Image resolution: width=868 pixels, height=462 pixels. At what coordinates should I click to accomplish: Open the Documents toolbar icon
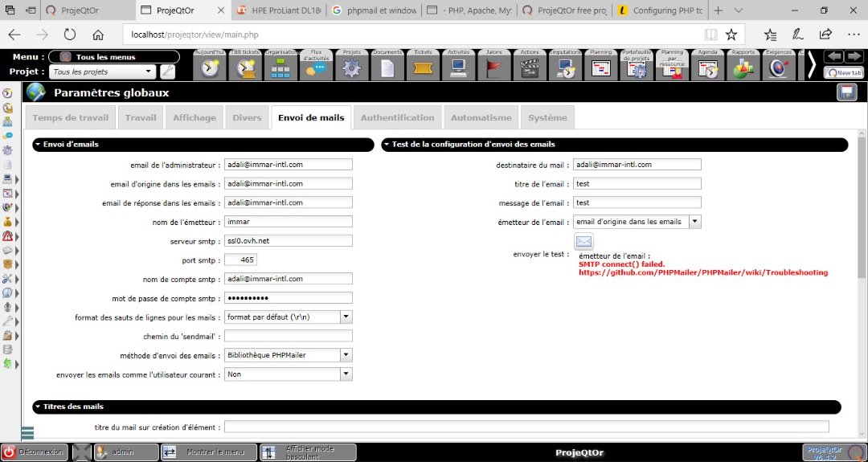(x=387, y=68)
